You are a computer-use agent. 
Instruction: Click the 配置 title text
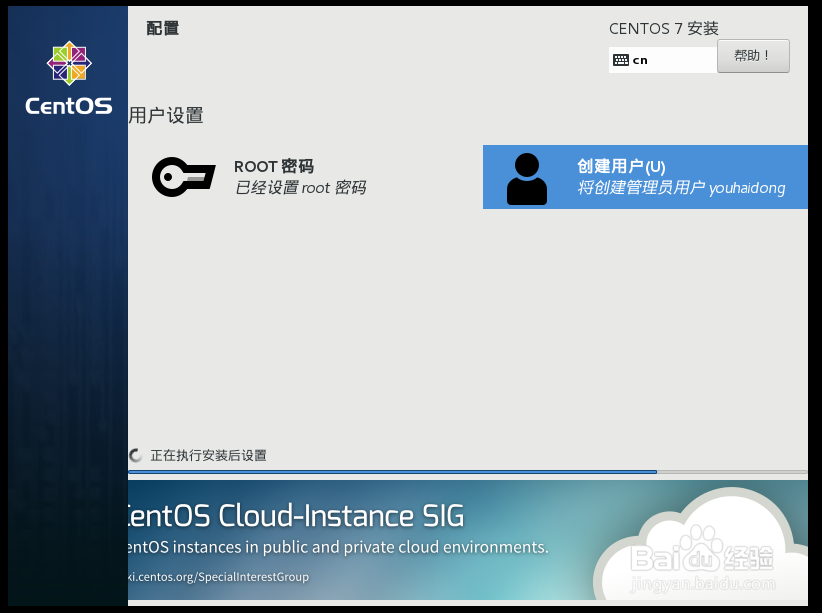(x=163, y=28)
